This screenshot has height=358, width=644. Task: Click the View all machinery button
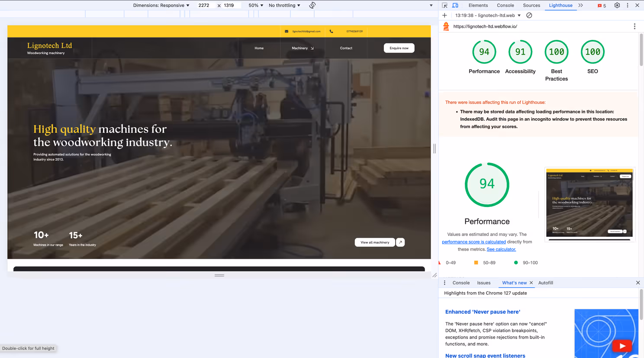[375, 242]
